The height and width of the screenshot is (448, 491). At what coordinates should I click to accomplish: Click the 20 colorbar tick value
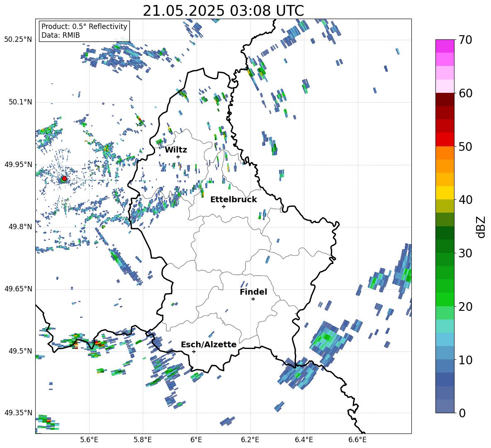coord(466,306)
